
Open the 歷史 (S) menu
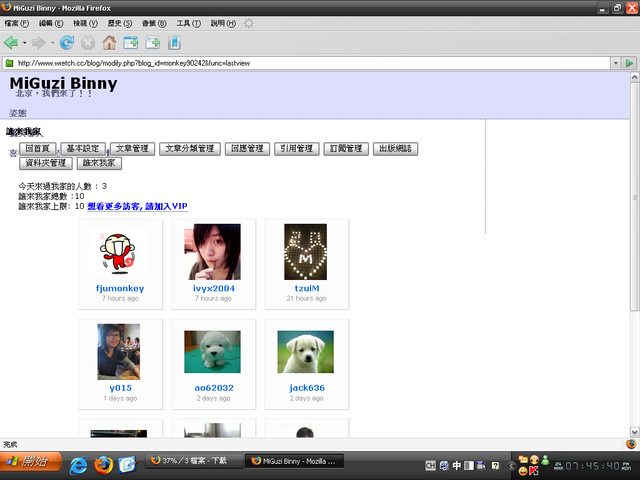[x=120, y=23]
